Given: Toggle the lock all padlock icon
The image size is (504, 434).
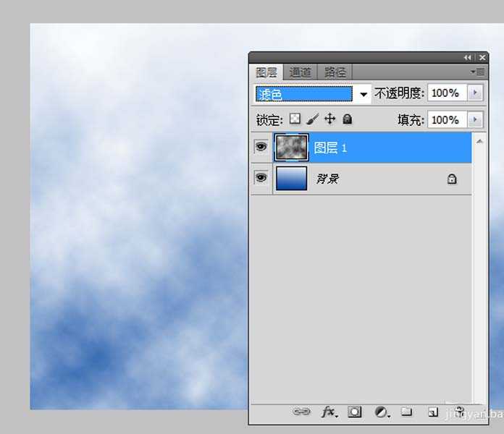Looking at the screenshot, I should (x=347, y=119).
